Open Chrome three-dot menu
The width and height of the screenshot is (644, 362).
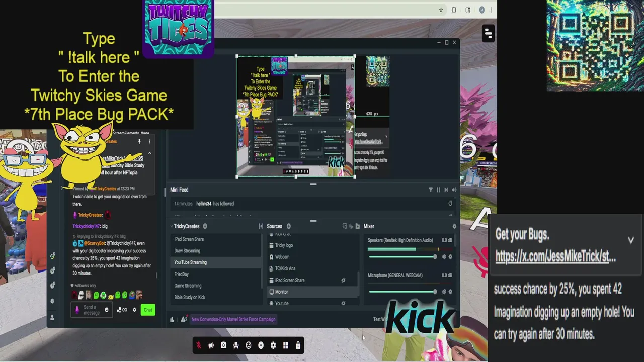491,10
